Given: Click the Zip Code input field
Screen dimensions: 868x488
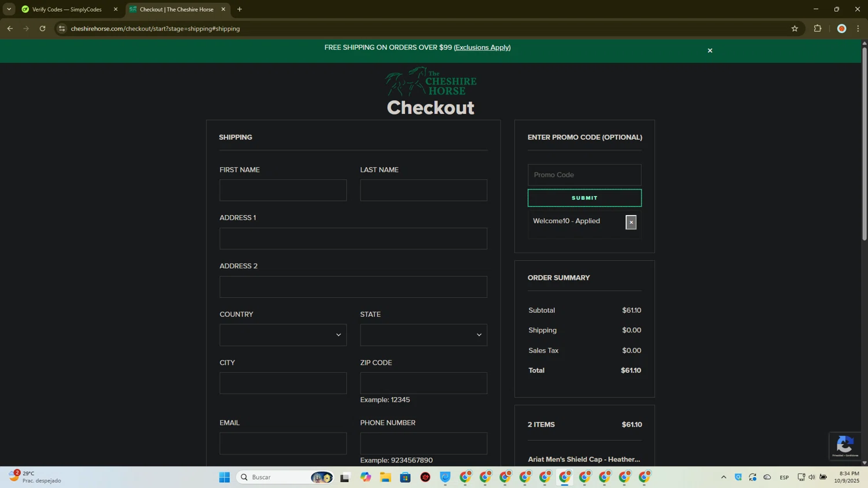Looking at the screenshot, I should [x=424, y=383].
